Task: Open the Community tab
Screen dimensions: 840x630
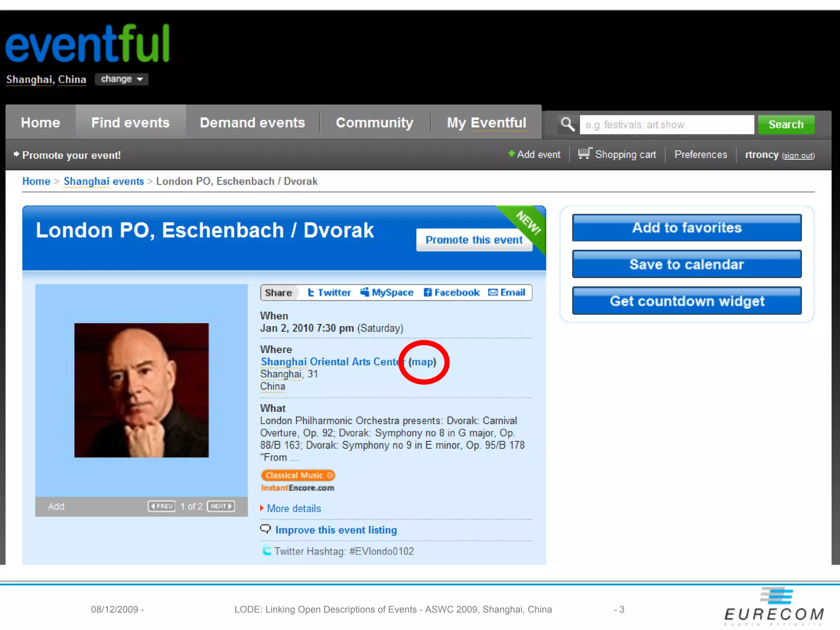Action: [374, 122]
